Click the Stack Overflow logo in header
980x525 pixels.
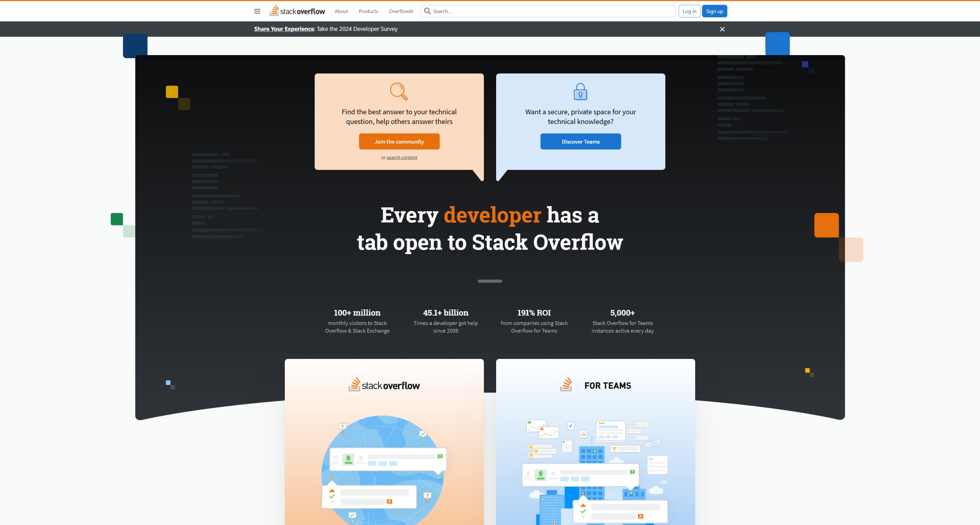click(297, 11)
